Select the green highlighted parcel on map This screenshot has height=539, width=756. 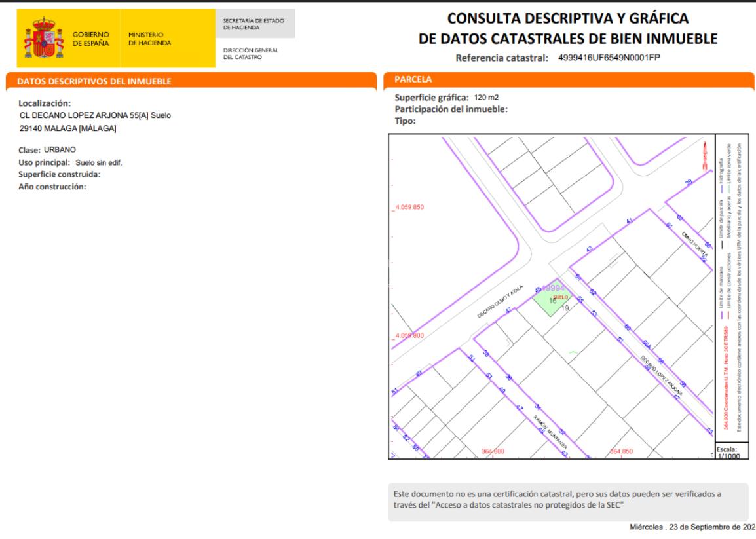pyautogui.click(x=553, y=298)
